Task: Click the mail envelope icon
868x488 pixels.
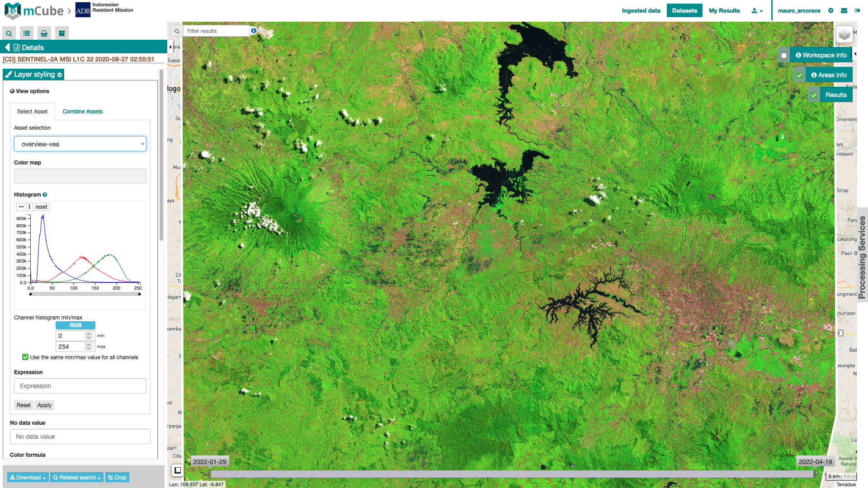Action: tap(844, 11)
